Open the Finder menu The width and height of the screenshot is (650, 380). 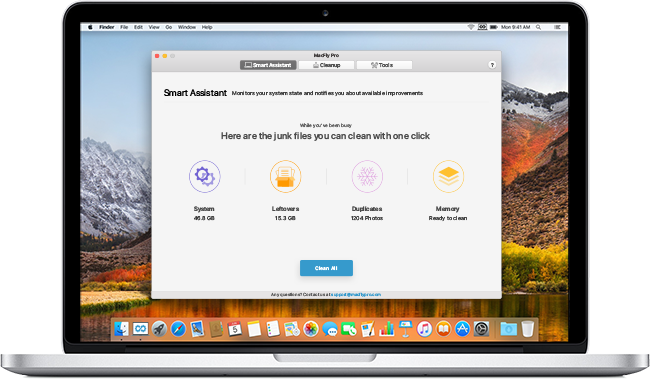point(107,27)
